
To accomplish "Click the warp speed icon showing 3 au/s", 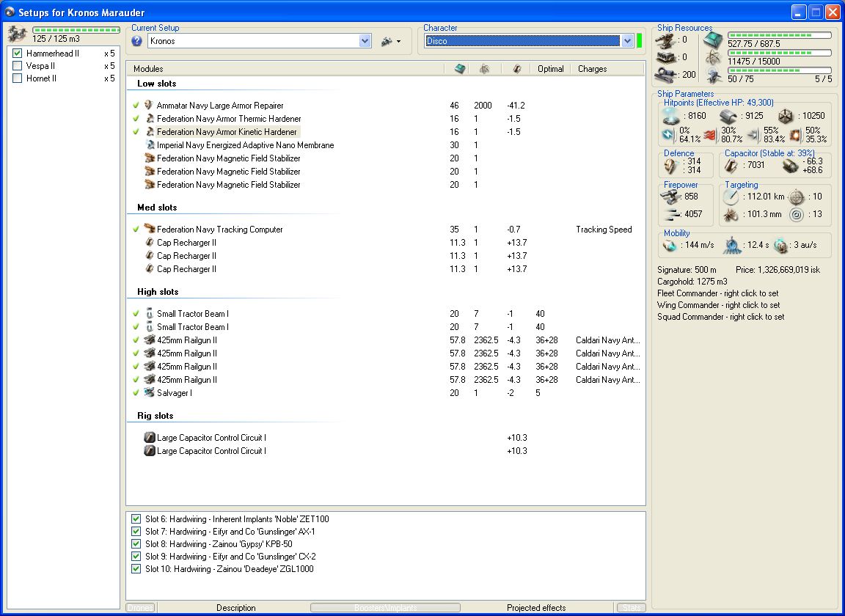I will (x=781, y=246).
